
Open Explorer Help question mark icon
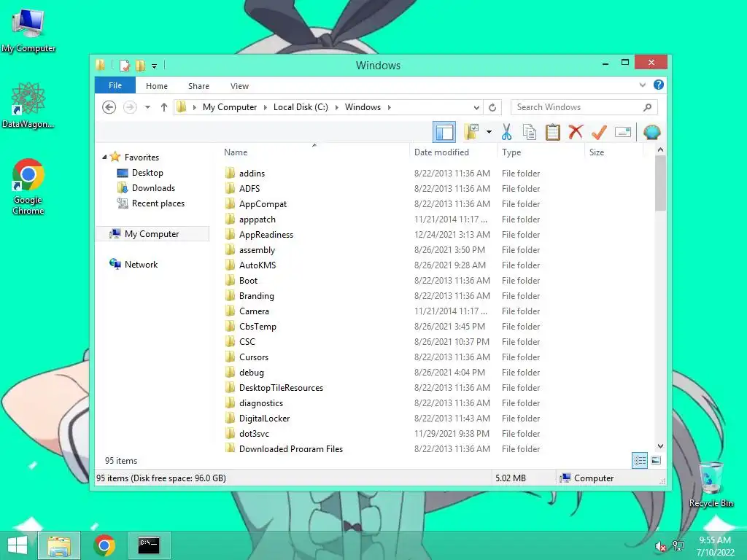click(x=659, y=85)
